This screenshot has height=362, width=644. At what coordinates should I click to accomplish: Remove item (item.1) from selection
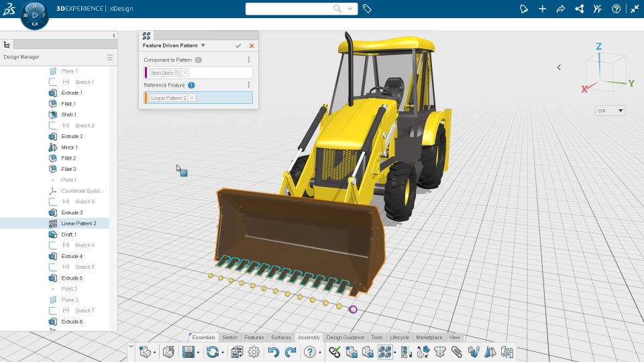point(185,72)
